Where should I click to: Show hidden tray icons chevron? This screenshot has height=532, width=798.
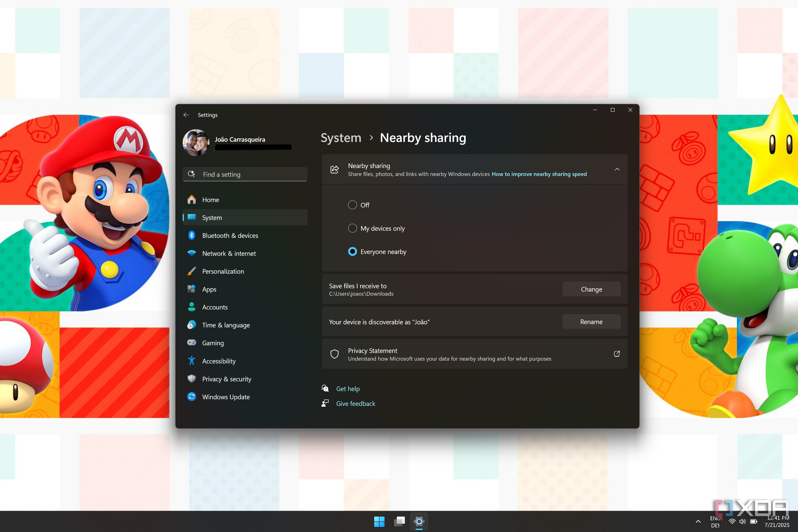coord(698,522)
